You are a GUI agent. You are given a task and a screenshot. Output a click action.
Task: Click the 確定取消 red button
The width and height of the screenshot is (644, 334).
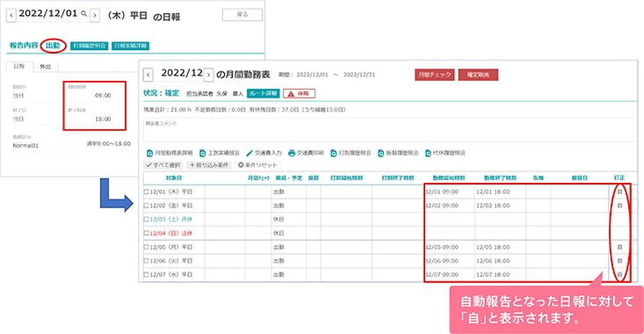tap(478, 75)
